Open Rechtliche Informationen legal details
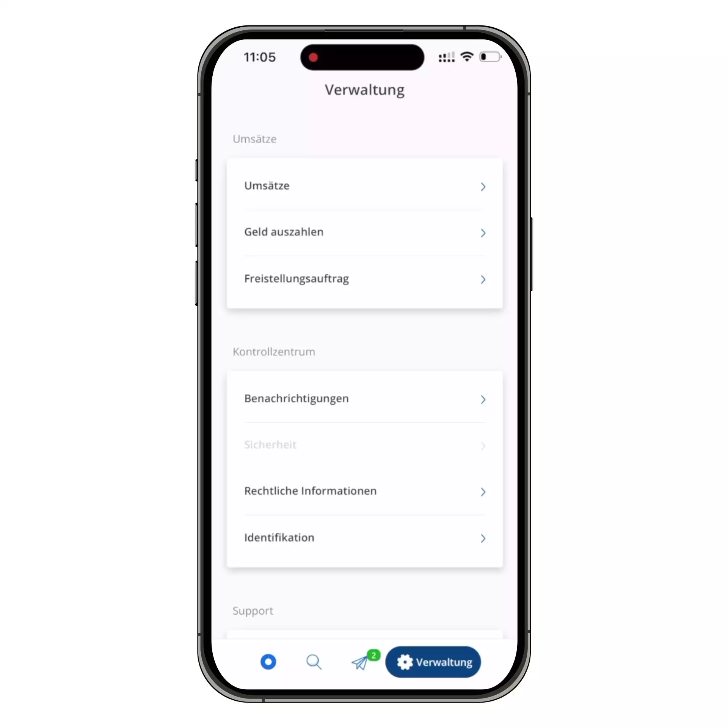The image size is (728, 728). click(x=365, y=491)
